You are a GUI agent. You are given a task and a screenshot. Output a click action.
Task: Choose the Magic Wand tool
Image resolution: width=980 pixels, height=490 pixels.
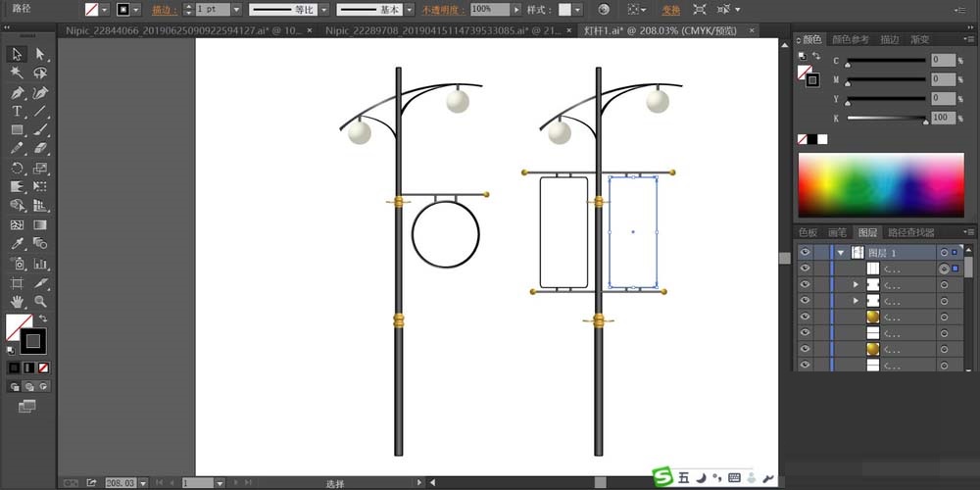18,73
